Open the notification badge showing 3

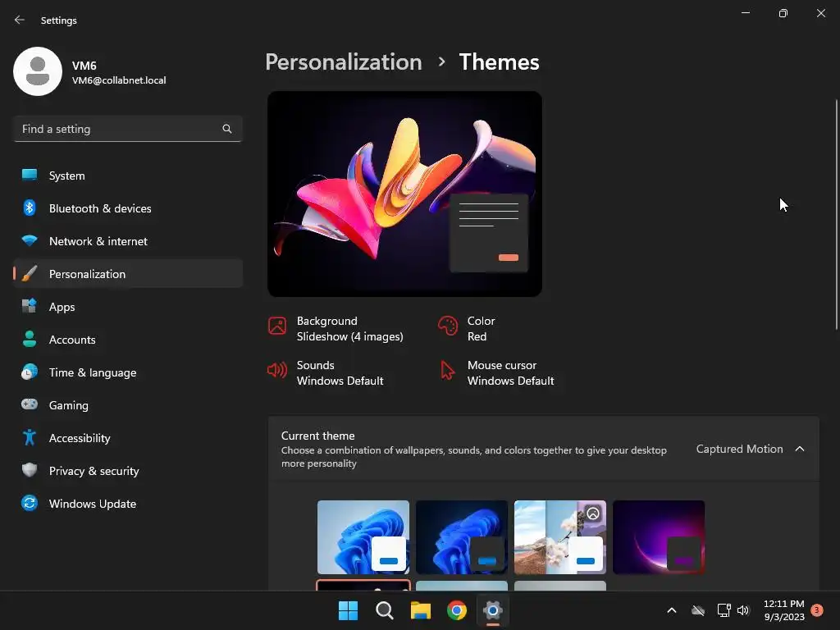click(x=817, y=610)
